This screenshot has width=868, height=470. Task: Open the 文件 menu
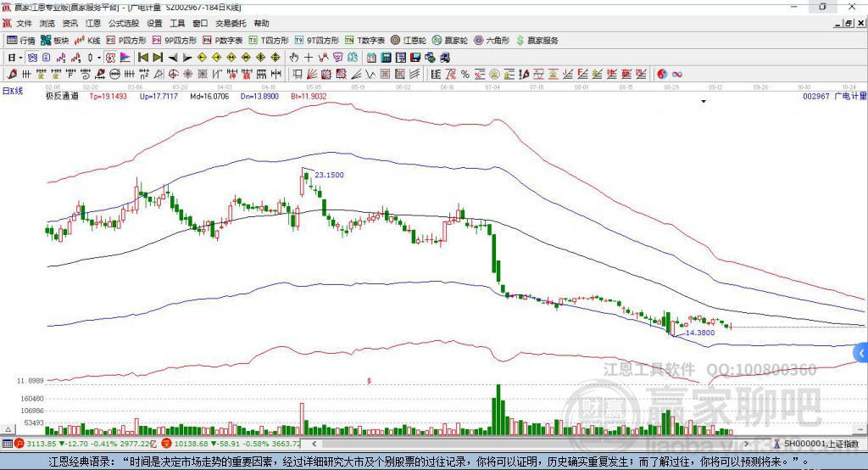(x=24, y=23)
